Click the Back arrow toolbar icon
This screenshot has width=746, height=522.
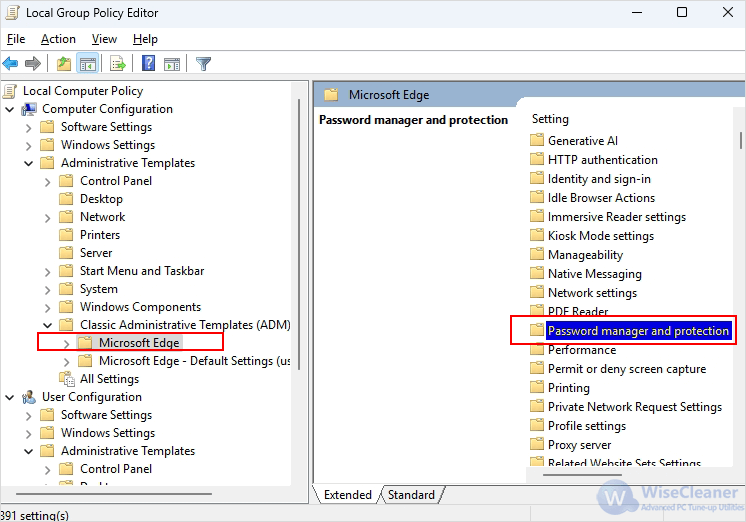point(10,63)
